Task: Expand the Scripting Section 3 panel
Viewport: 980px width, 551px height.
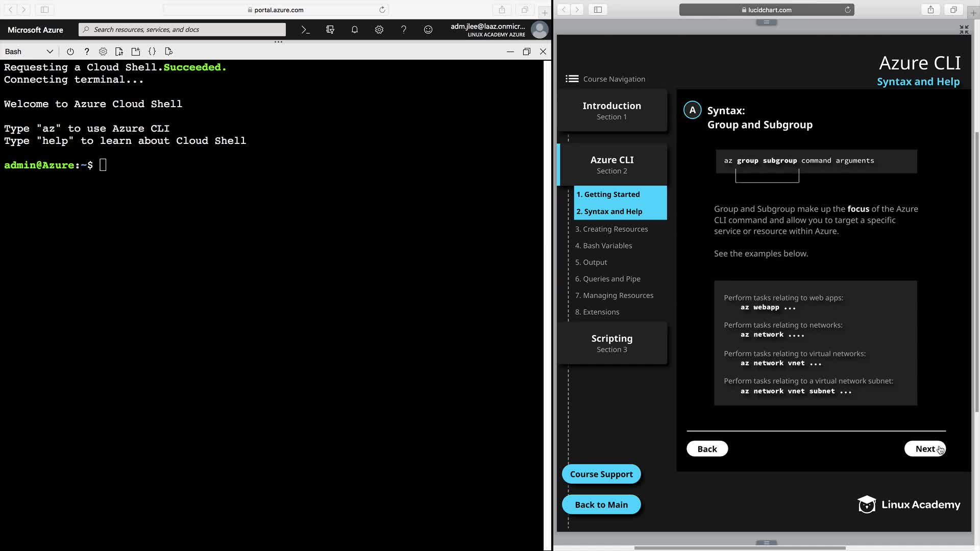Action: (611, 343)
